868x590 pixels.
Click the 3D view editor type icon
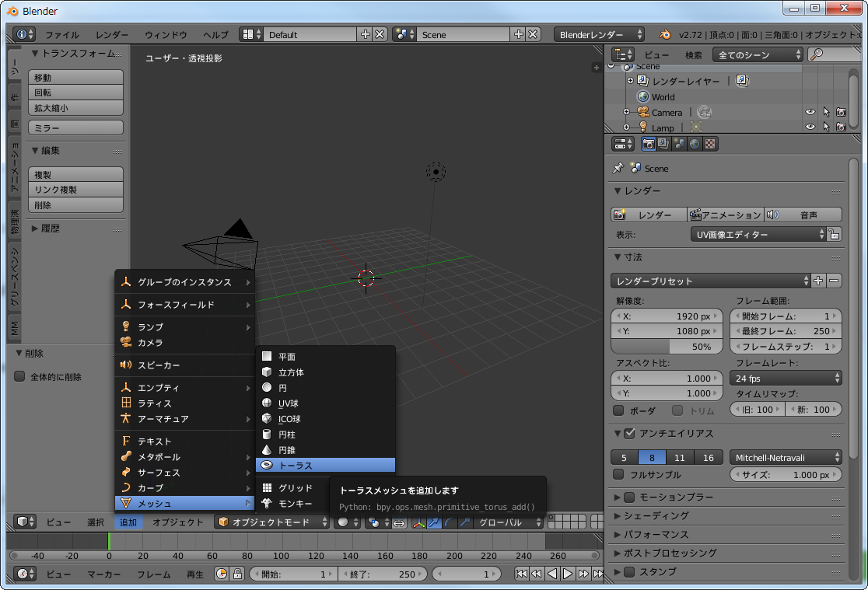coord(24,522)
